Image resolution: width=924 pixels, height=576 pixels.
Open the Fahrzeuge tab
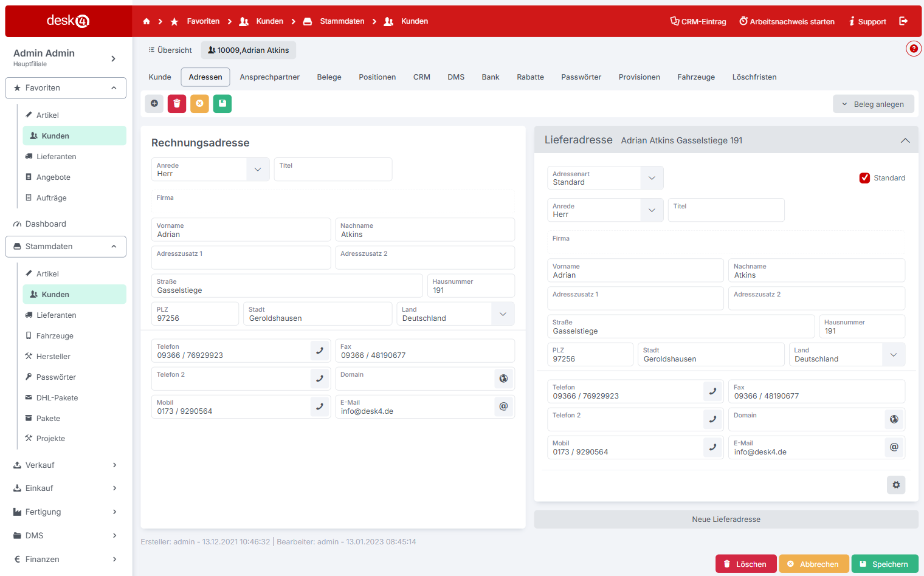(x=695, y=77)
